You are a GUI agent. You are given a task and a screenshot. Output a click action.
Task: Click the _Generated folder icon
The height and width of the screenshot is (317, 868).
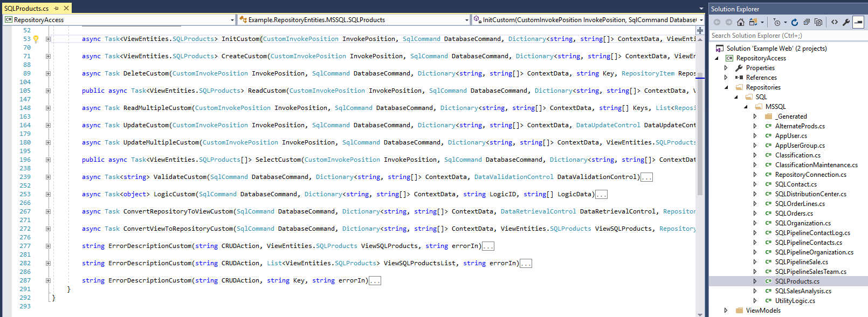click(x=769, y=116)
